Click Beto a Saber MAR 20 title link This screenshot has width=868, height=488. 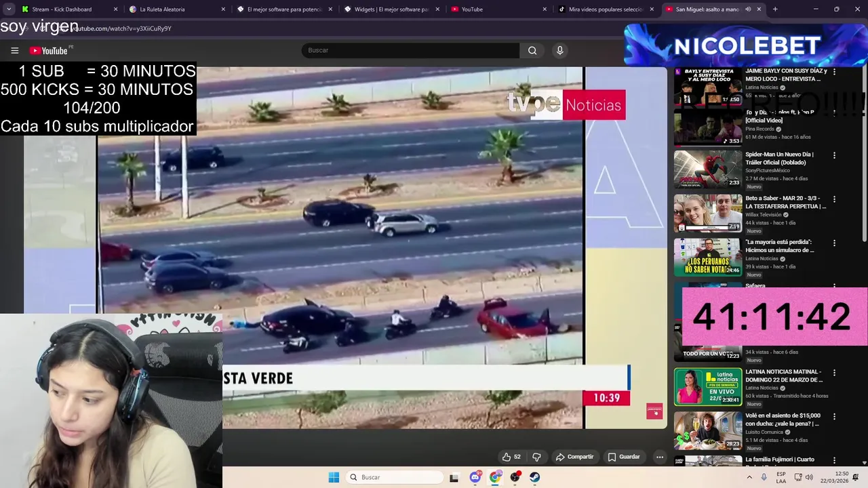(x=785, y=202)
